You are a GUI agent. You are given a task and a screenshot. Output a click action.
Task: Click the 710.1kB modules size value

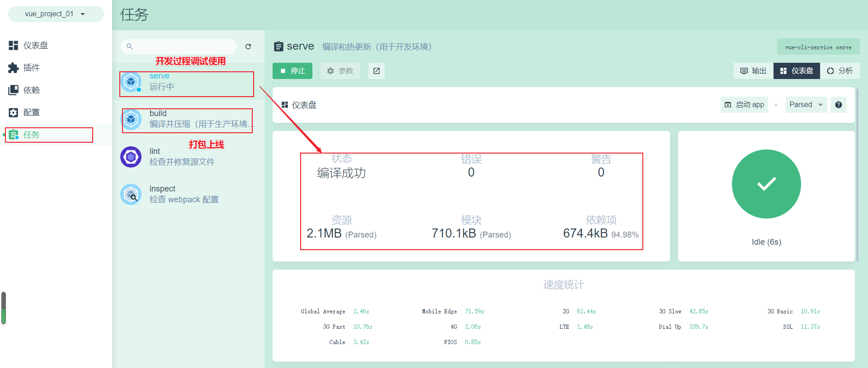click(454, 233)
